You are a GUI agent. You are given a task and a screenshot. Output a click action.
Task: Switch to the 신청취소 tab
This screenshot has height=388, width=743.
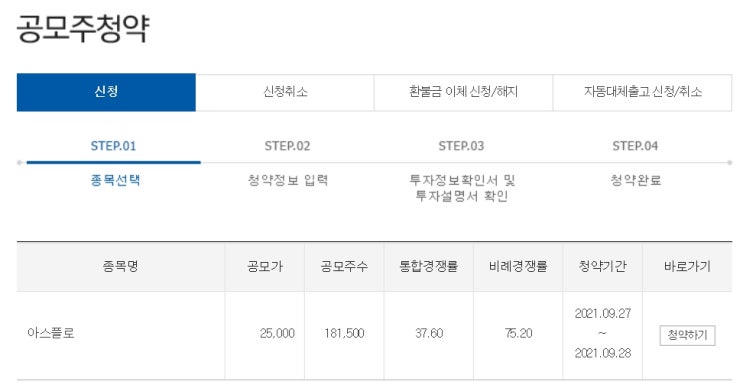click(x=285, y=92)
